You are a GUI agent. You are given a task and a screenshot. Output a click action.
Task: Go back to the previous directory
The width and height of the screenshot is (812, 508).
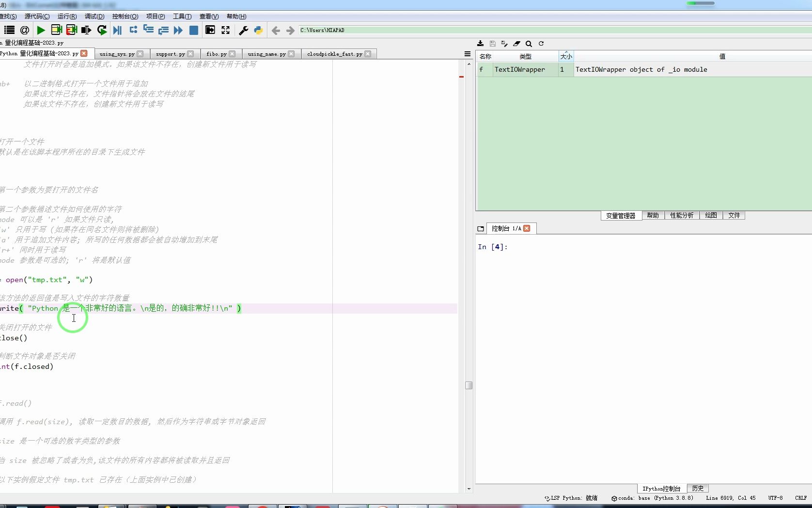276,31
